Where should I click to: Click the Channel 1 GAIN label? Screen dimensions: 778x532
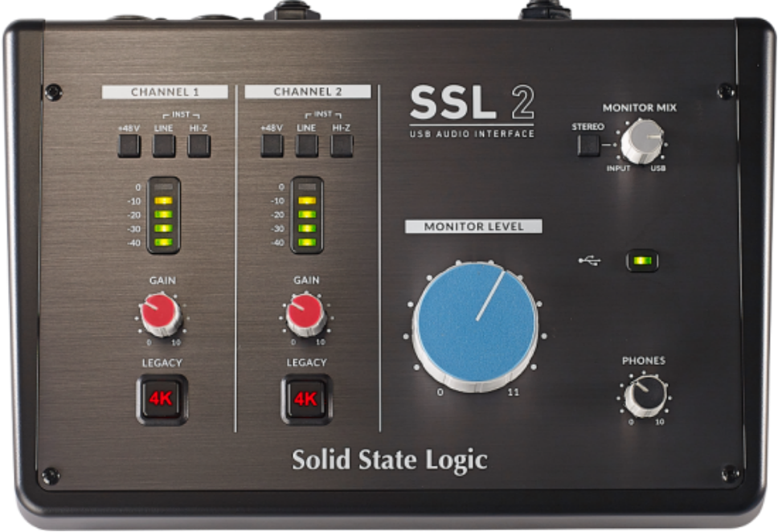(x=162, y=280)
